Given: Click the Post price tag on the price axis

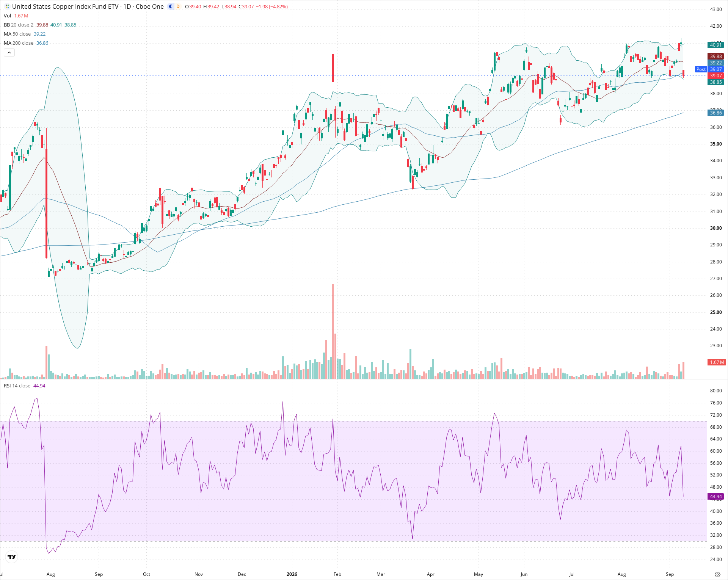Looking at the screenshot, I should pyautogui.click(x=701, y=69).
